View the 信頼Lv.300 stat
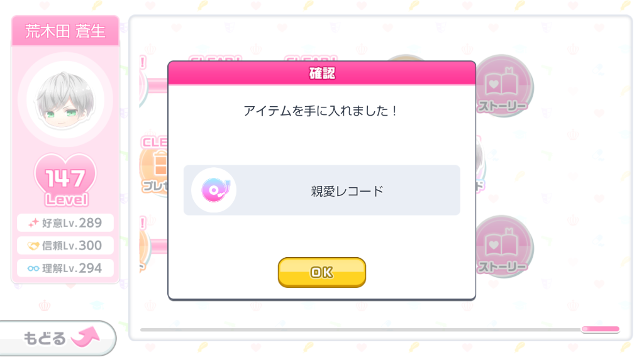The height and width of the screenshot is (362, 644). [65, 246]
